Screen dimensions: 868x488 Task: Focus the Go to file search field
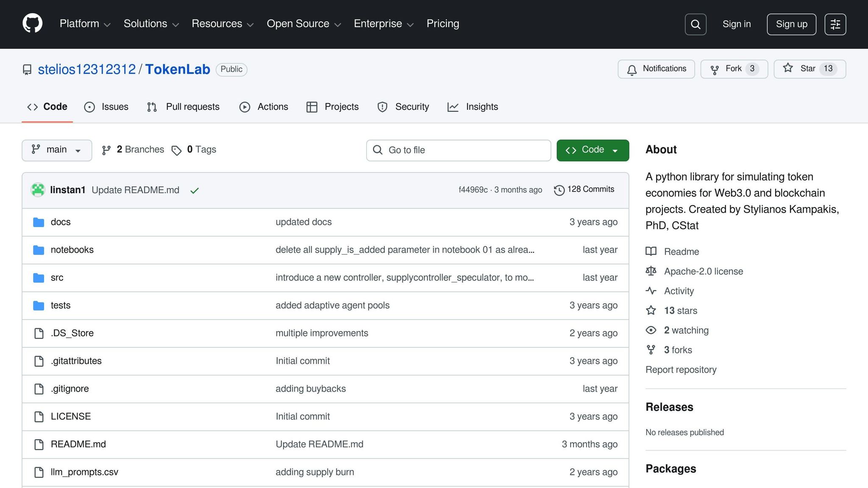point(459,150)
